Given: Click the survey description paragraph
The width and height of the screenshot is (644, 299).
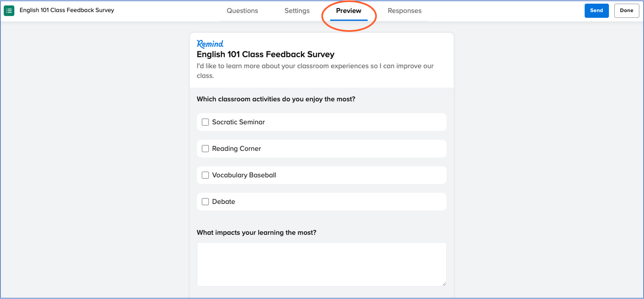Looking at the screenshot, I should coord(315,70).
